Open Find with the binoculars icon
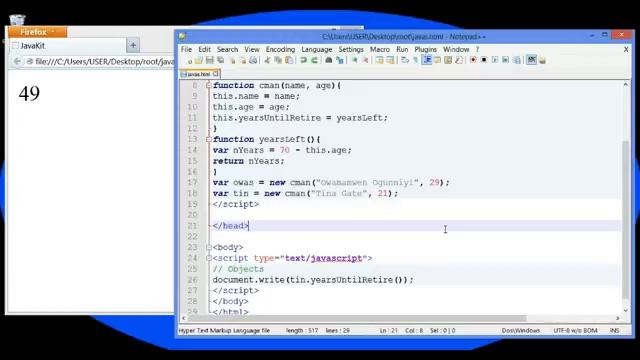The image size is (640, 360). tap(329, 60)
